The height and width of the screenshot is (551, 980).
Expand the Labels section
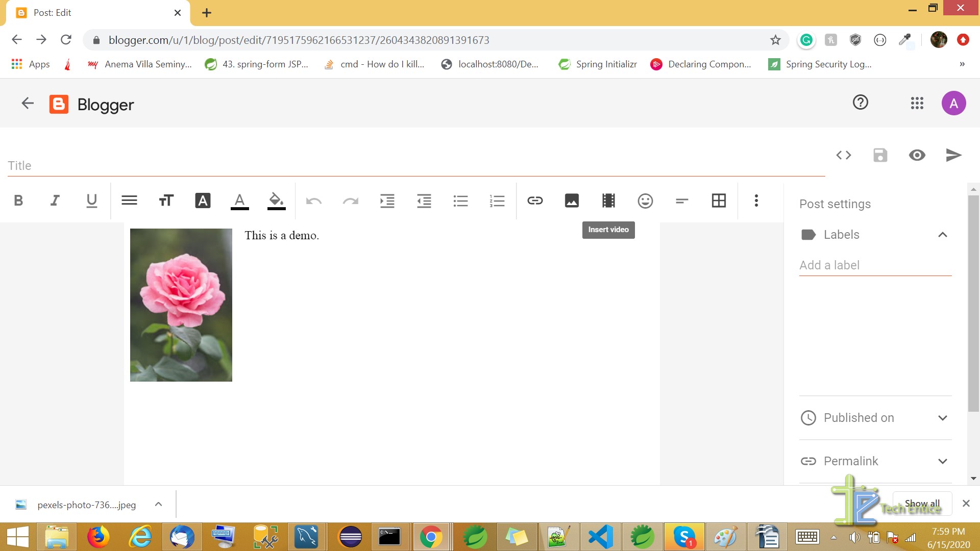[943, 234]
